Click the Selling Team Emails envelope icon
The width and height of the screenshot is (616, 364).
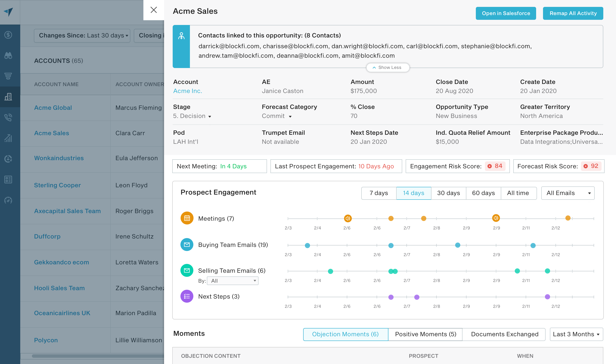(187, 270)
